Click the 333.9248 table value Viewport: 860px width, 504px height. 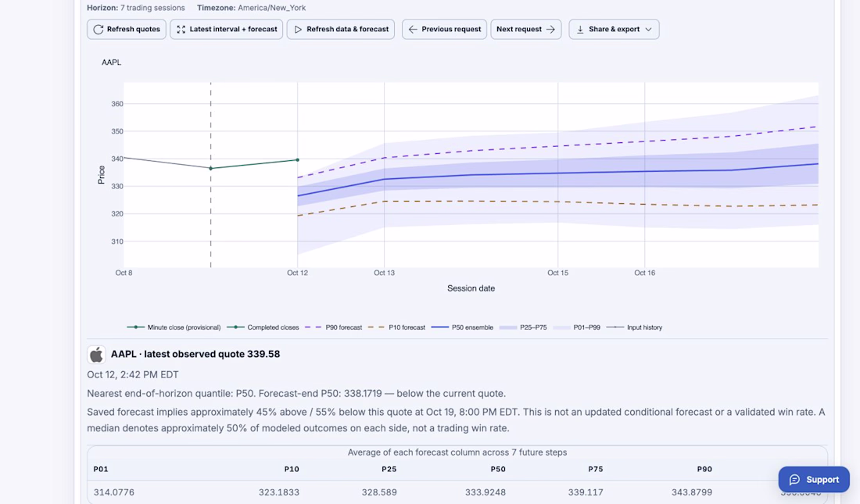(x=486, y=492)
